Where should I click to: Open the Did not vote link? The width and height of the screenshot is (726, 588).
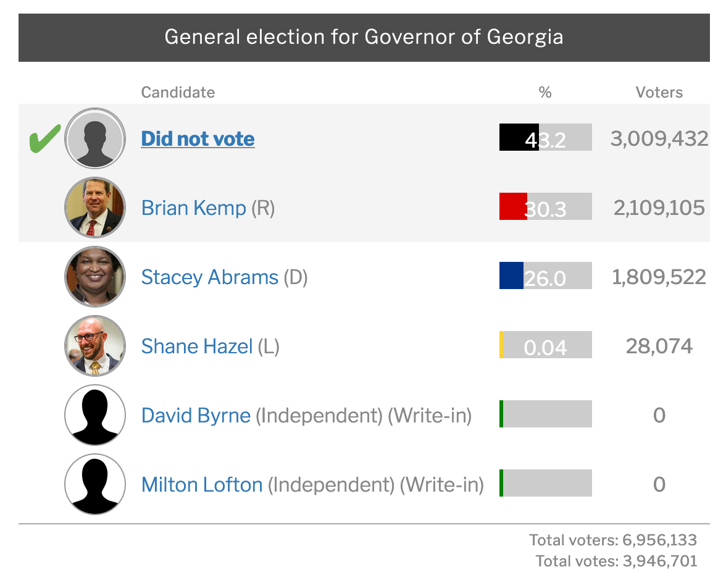[x=198, y=139]
